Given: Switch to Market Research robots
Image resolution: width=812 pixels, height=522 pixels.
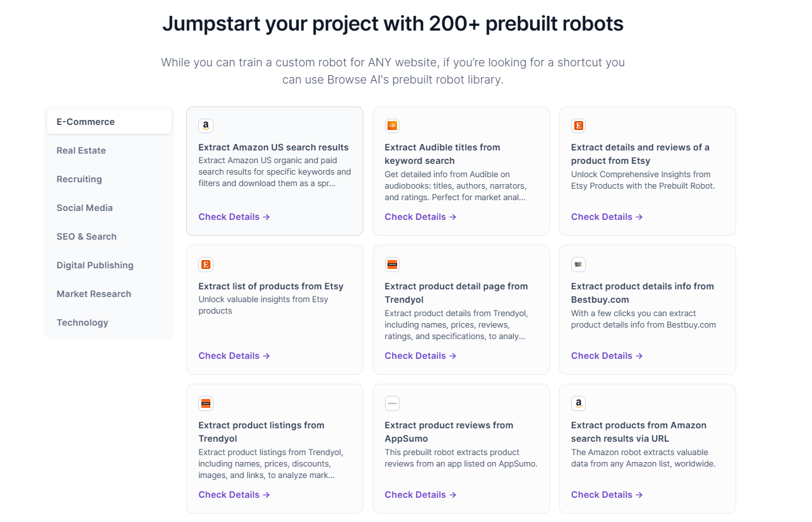Looking at the screenshot, I should click(94, 294).
